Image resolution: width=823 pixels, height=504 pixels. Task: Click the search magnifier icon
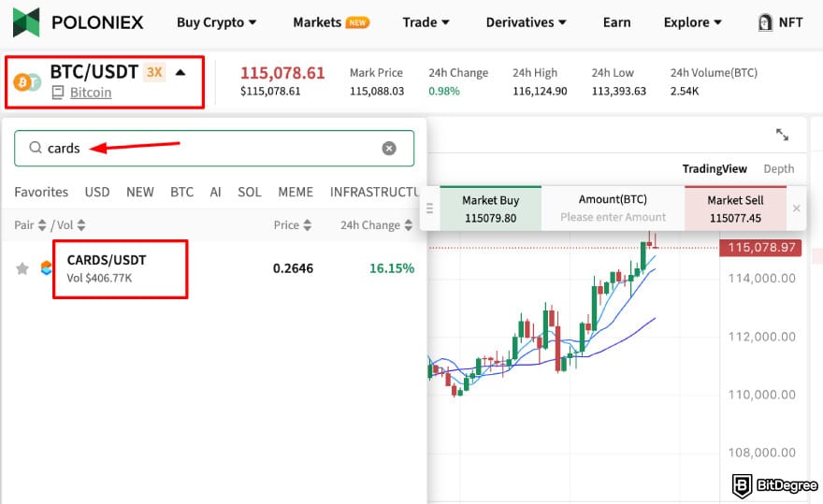[36, 148]
